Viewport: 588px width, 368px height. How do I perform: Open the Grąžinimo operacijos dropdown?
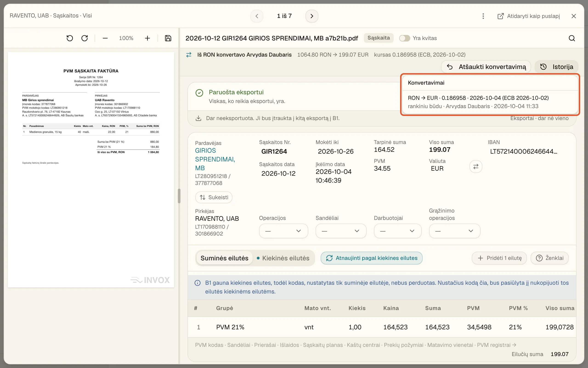(x=454, y=231)
